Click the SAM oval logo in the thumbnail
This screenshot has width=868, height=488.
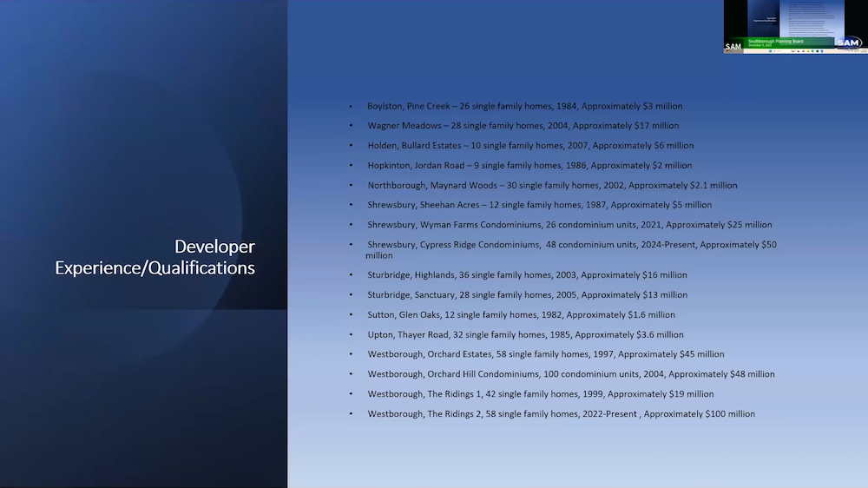(850, 43)
